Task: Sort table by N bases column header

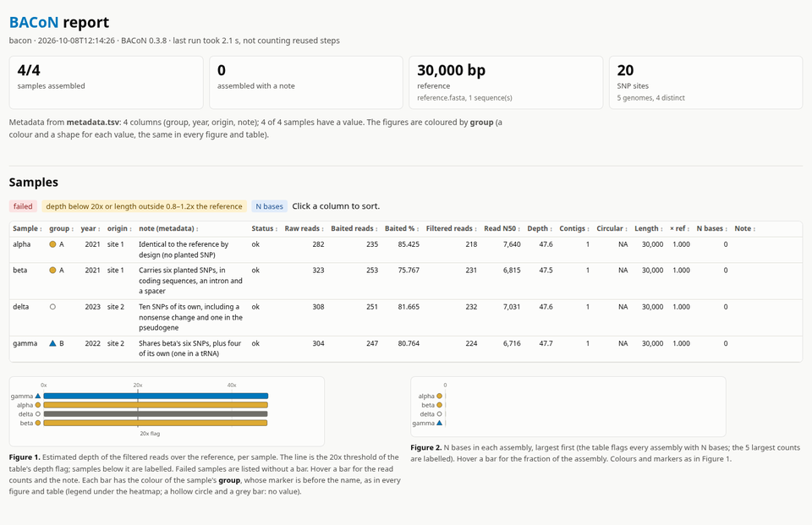Action: click(x=711, y=228)
